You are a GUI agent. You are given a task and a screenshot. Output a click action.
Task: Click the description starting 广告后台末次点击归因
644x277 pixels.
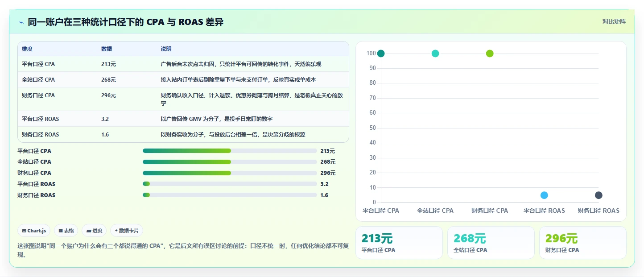tap(241, 64)
